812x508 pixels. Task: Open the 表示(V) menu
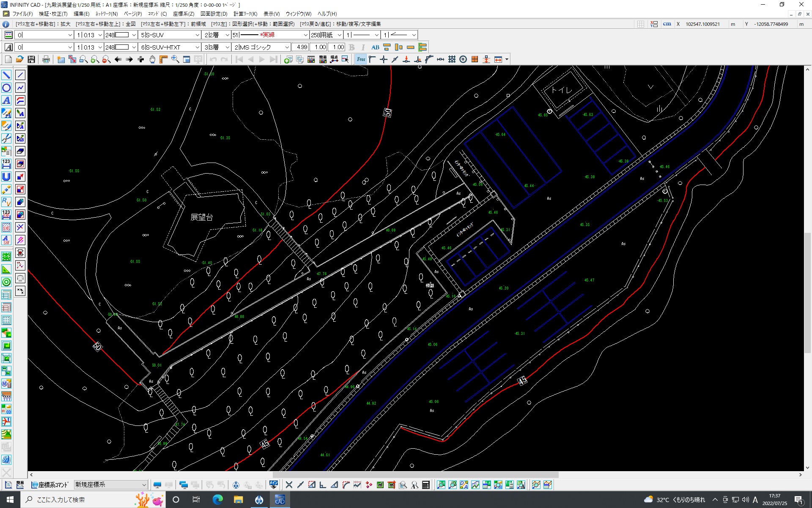(272, 14)
